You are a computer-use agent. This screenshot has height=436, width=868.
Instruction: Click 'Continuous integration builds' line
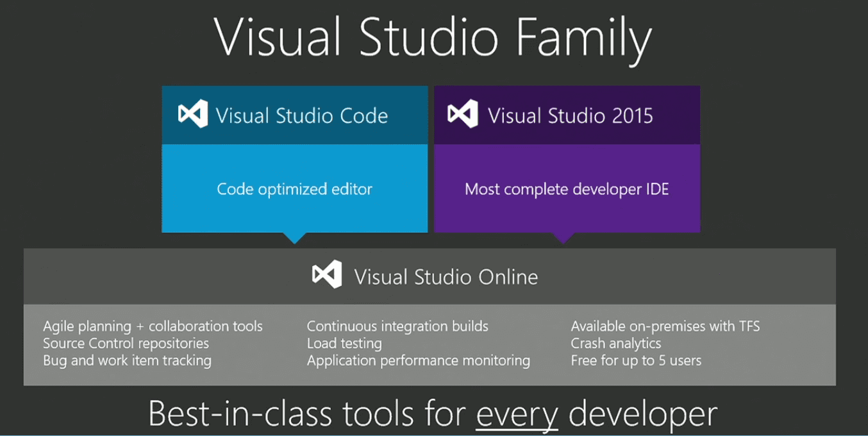397,326
